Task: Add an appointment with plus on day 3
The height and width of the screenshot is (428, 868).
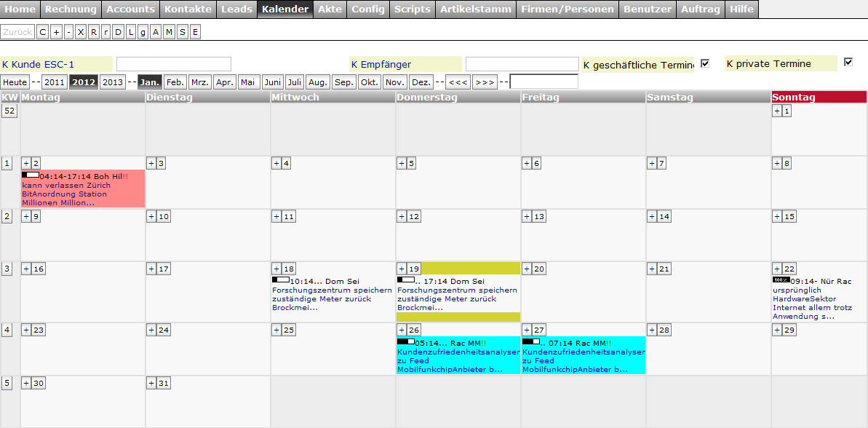Action: pos(151,163)
